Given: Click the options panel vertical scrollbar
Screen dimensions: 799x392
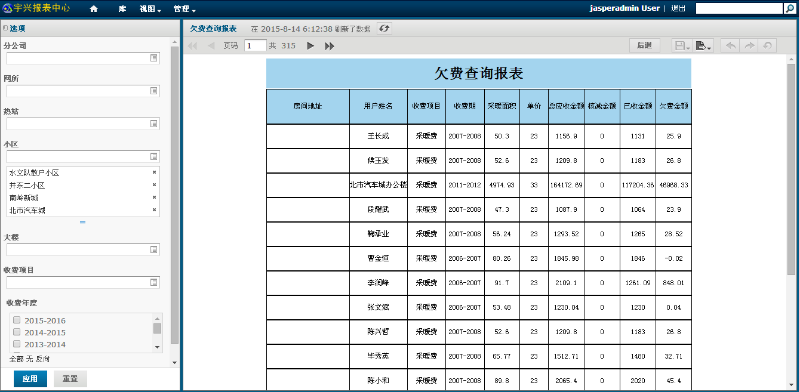Looking at the screenshot, I should (x=175, y=194).
